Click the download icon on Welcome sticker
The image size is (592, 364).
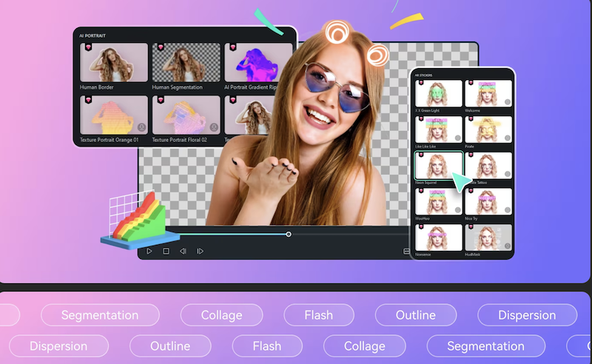(x=508, y=102)
